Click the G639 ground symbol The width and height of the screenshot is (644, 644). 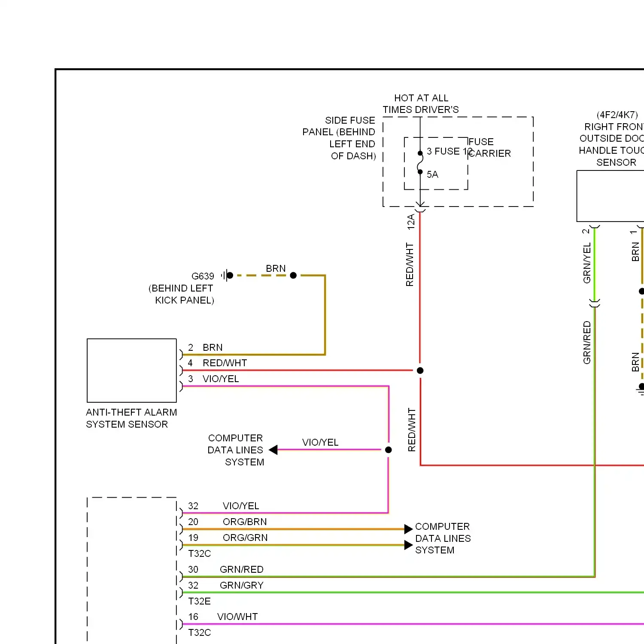tap(227, 275)
